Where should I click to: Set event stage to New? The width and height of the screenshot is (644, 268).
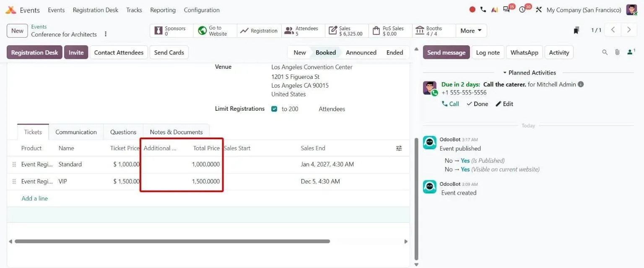click(x=299, y=52)
